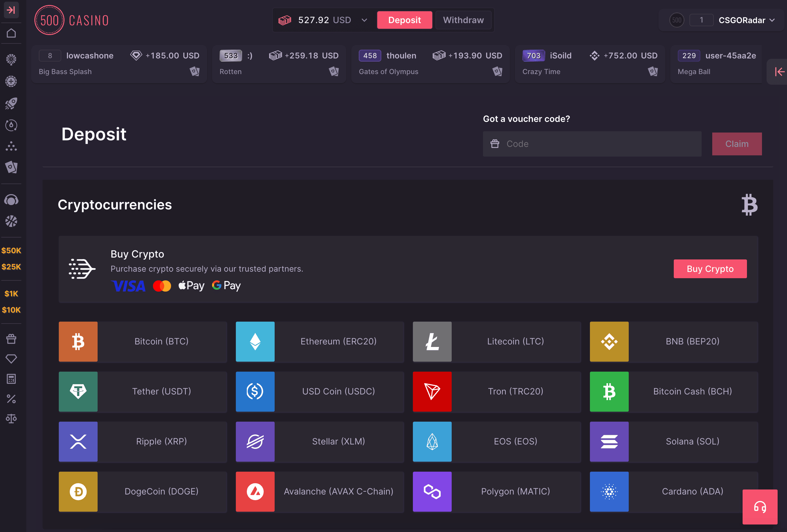Open lowcashone's Big Bass Splash win
Screen dimensions: 787x532
[119, 64]
